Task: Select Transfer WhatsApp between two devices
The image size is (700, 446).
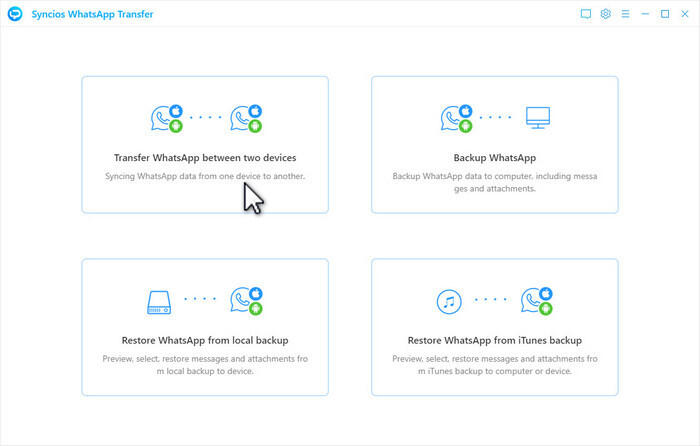Action: point(205,158)
